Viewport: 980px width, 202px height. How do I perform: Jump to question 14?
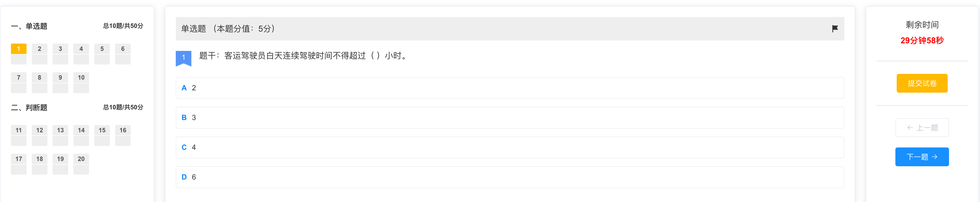[x=81, y=135]
